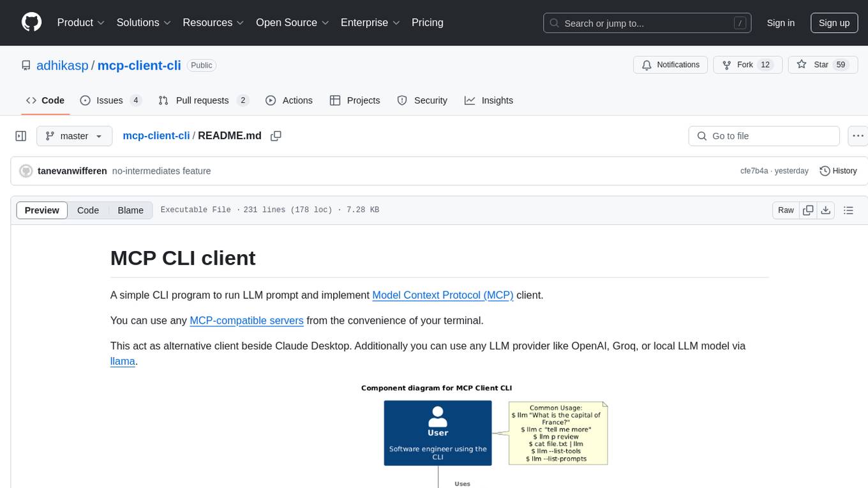The height and width of the screenshot is (488, 868).
Task: Expand the Product menu
Action: pos(81,22)
